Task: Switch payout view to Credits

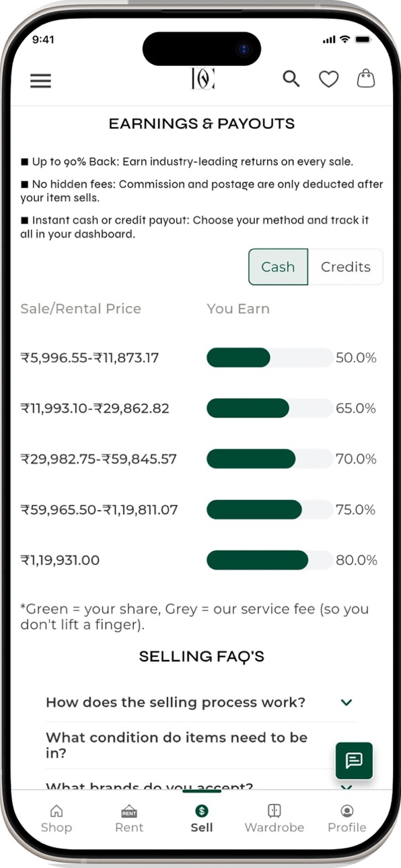Action: [x=345, y=267]
